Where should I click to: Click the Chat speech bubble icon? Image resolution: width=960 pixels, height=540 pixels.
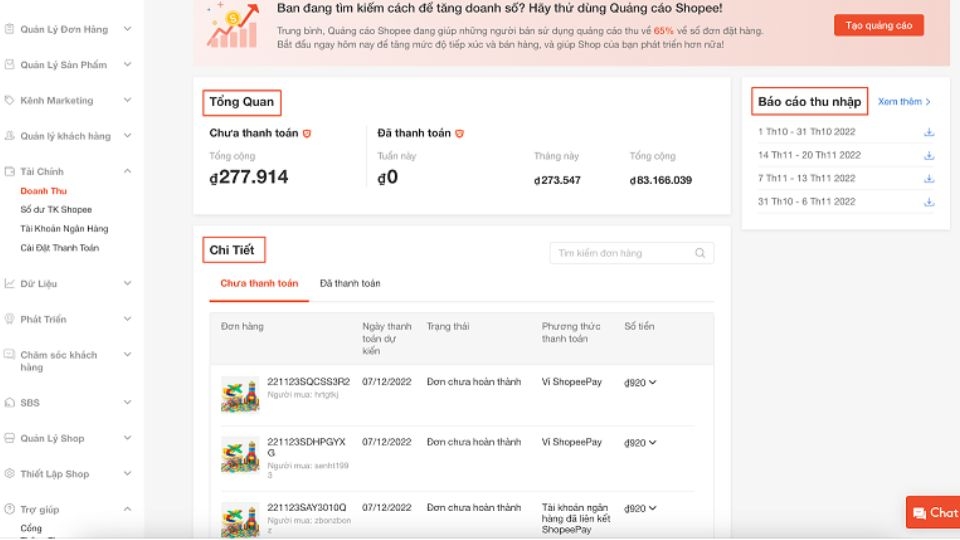point(919,513)
